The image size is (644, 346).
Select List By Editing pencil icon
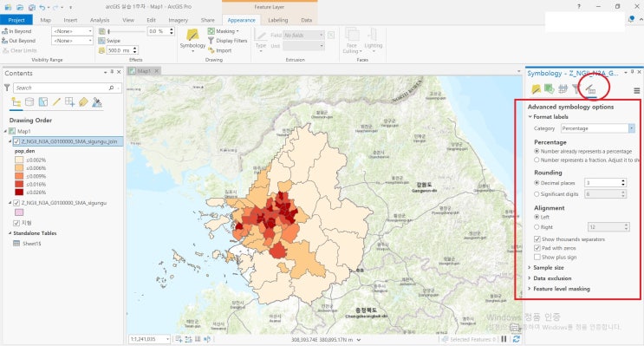56,102
